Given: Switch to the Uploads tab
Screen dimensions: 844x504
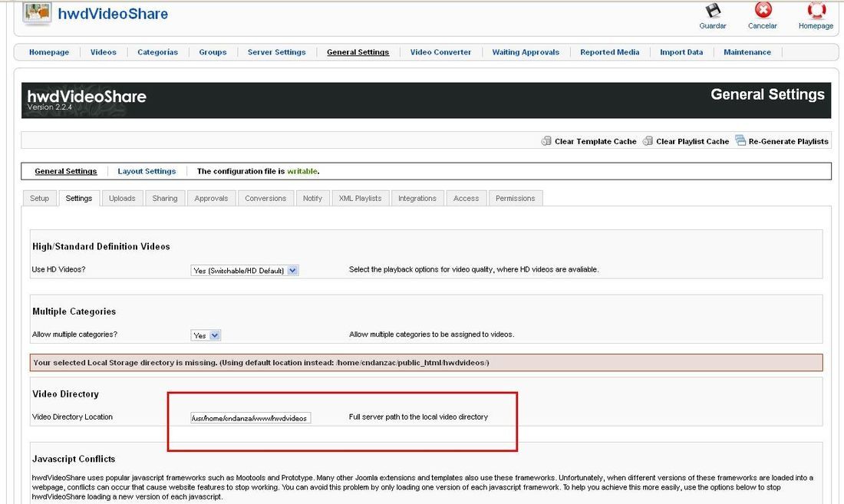Looking at the screenshot, I should pos(122,198).
